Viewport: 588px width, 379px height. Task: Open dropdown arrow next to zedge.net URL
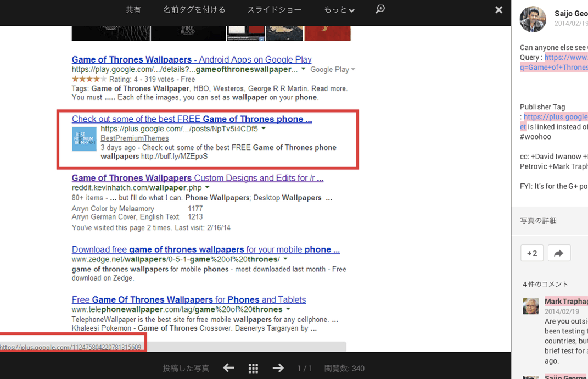tap(285, 259)
